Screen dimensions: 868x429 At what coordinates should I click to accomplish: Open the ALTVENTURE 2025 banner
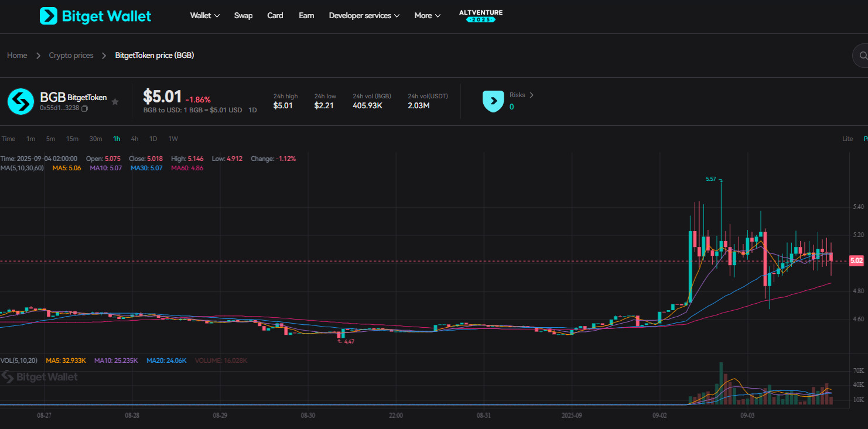[481, 16]
